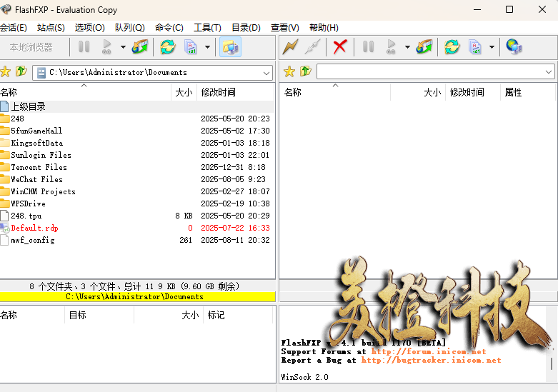558x392 pixels.
Task: Open the remote transfer mode dropdown arrow
Action: point(492,47)
